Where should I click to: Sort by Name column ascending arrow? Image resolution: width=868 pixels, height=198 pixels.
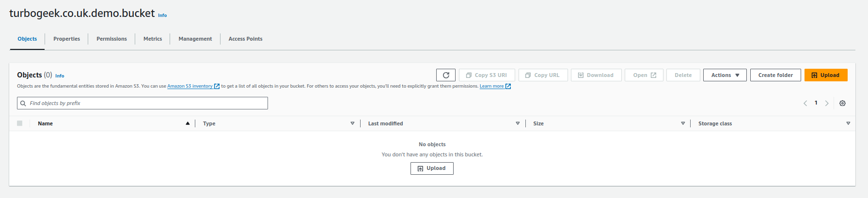(188, 123)
